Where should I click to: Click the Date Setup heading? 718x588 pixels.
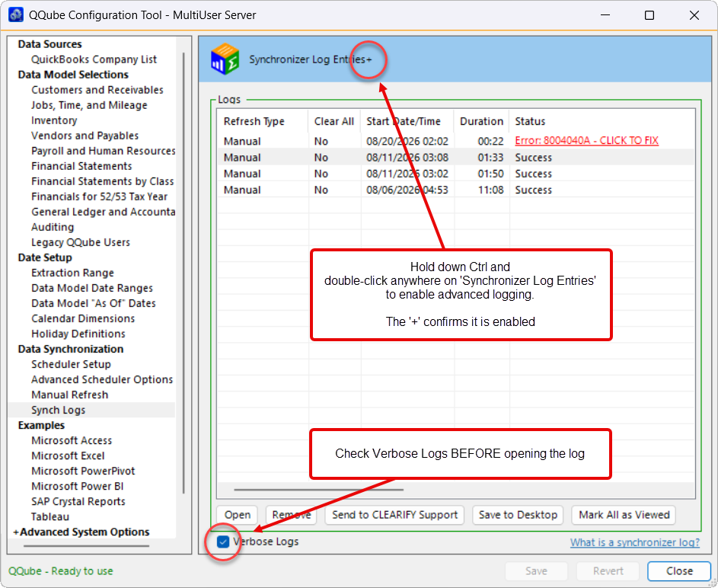45,257
